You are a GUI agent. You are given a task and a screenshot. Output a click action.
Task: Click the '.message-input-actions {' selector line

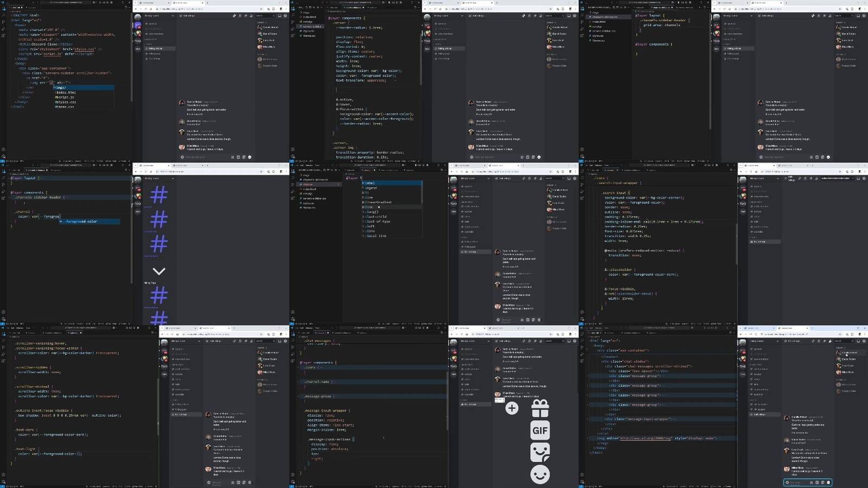(331, 439)
